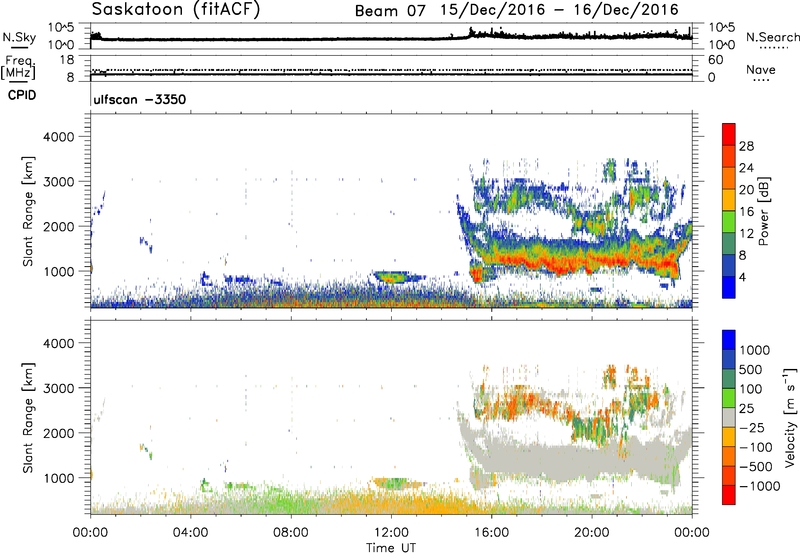
Task: Pick the gray segment of the Velocity color bar
Action: [x=729, y=418]
